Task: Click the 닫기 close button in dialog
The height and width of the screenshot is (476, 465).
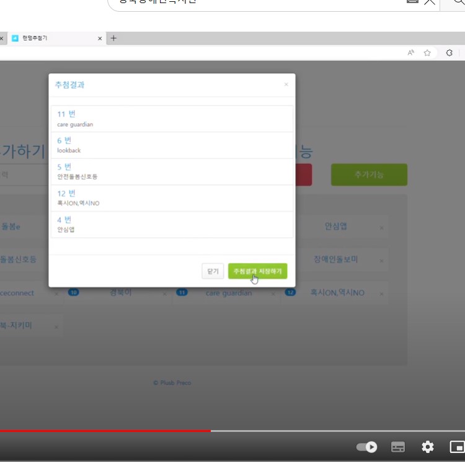Action: (x=213, y=271)
